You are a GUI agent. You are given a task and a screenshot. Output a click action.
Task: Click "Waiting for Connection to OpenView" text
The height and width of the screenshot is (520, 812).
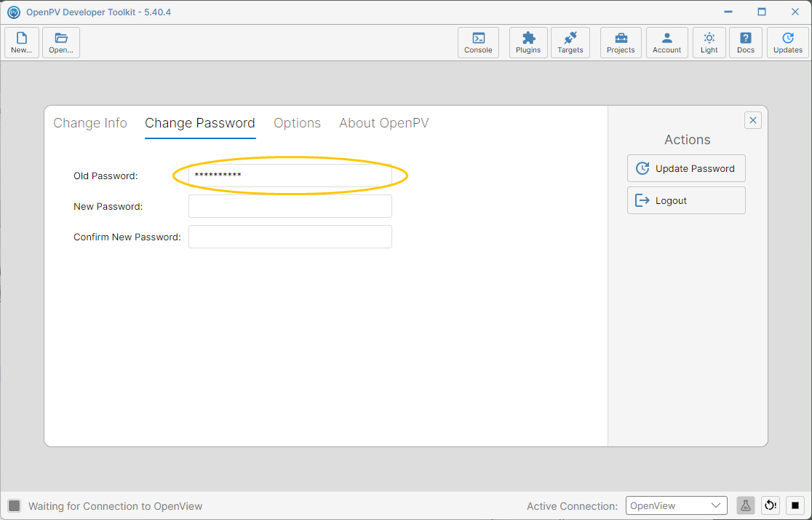coord(116,506)
